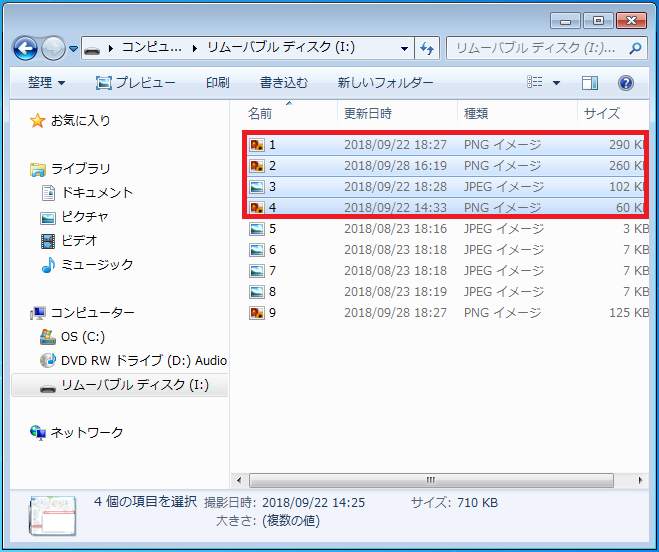Open the 整理 menu
This screenshot has height=552, width=659.
click(x=46, y=83)
